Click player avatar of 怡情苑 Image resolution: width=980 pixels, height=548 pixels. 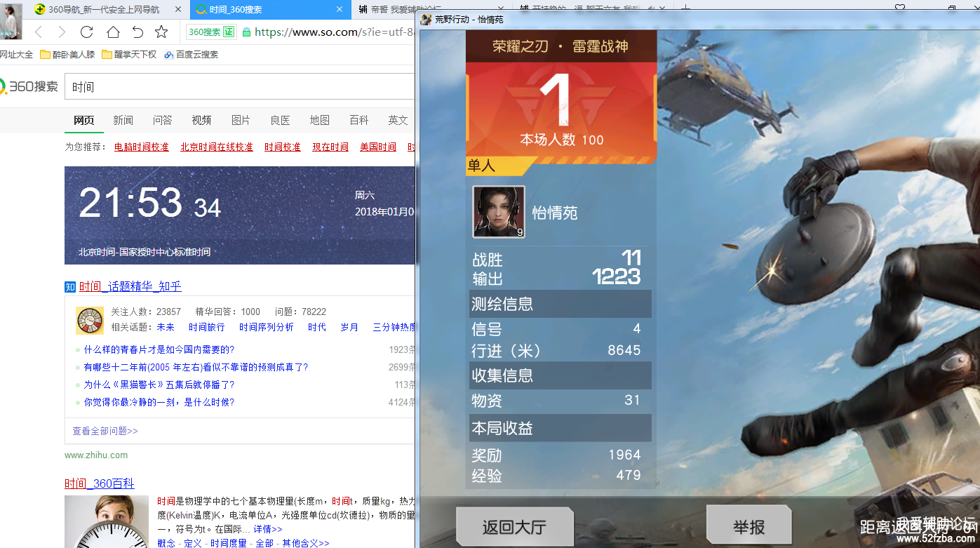[x=499, y=212]
